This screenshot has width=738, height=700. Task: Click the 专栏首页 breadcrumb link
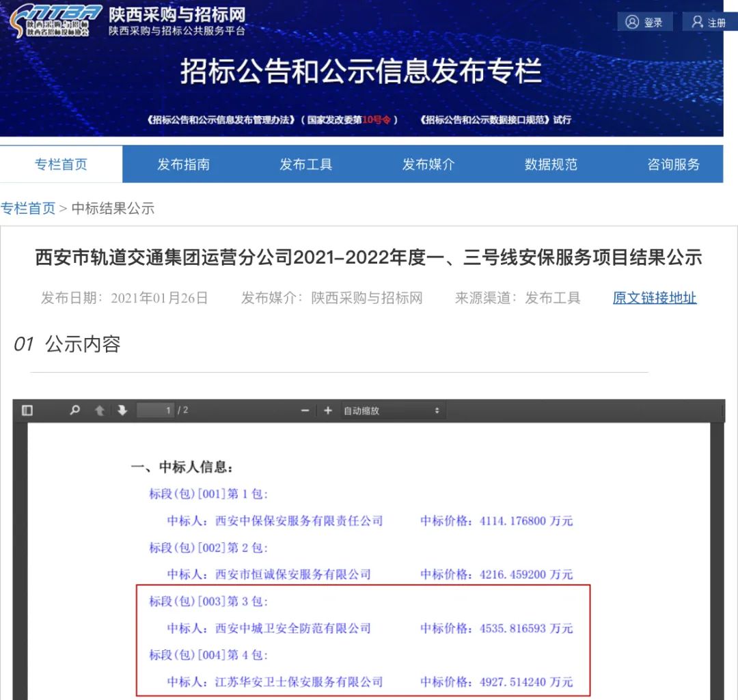click(28, 208)
